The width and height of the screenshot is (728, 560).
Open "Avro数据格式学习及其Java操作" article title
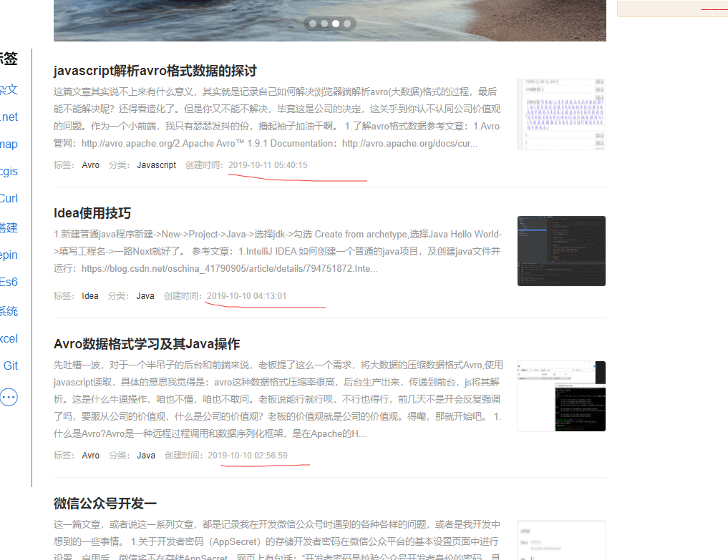(x=147, y=344)
